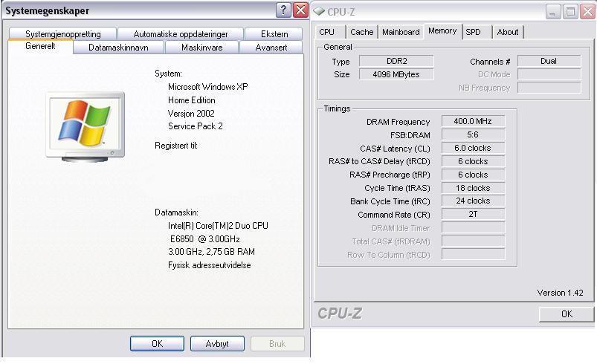The height and width of the screenshot is (364, 597).
Task: Click the 'Microsoft Windows XP' text
Action: coord(208,87)
